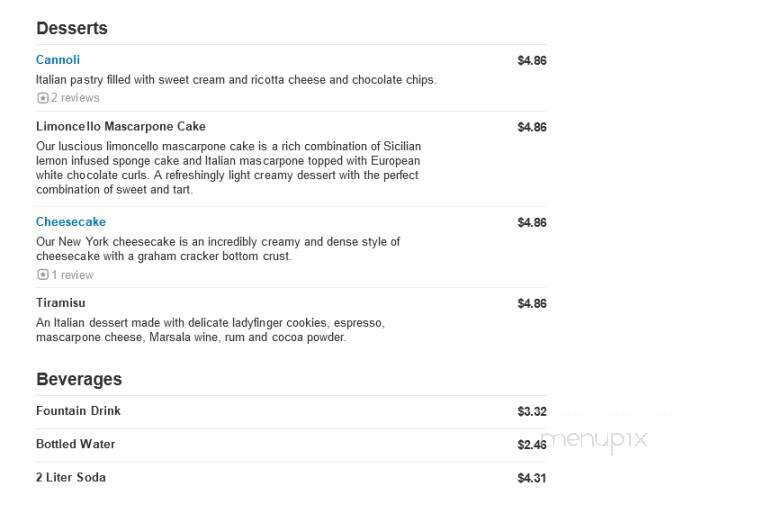Screen dimensions: 773x522
Task: Click the Tiramisu description text
Action: (210, 330)
